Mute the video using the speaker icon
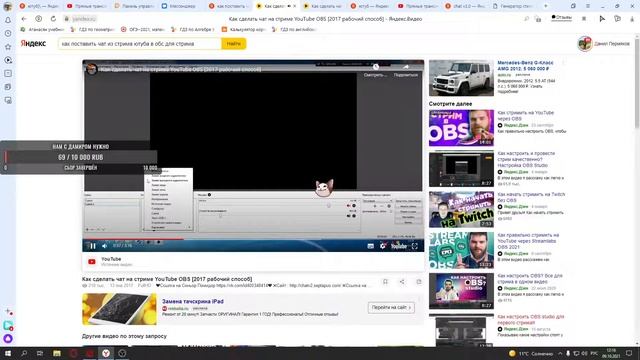Image resolution: width=640 pixels, height=360 pixels. tap(104, 246)
